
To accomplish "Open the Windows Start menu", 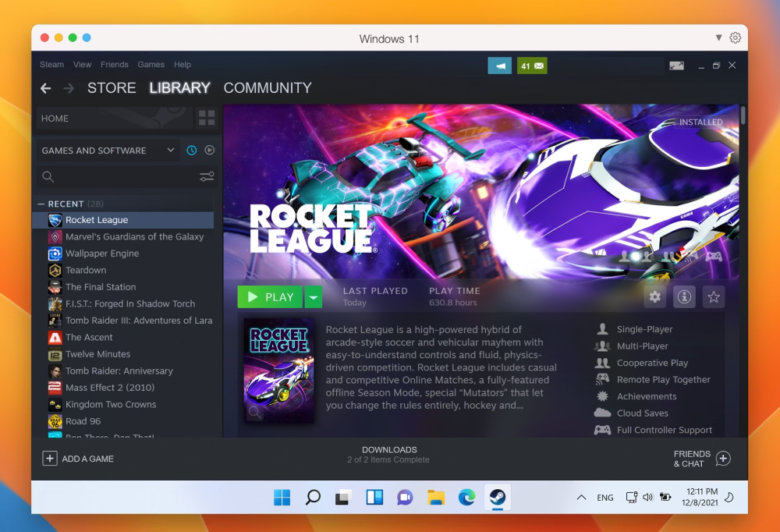I will [282, 497].
